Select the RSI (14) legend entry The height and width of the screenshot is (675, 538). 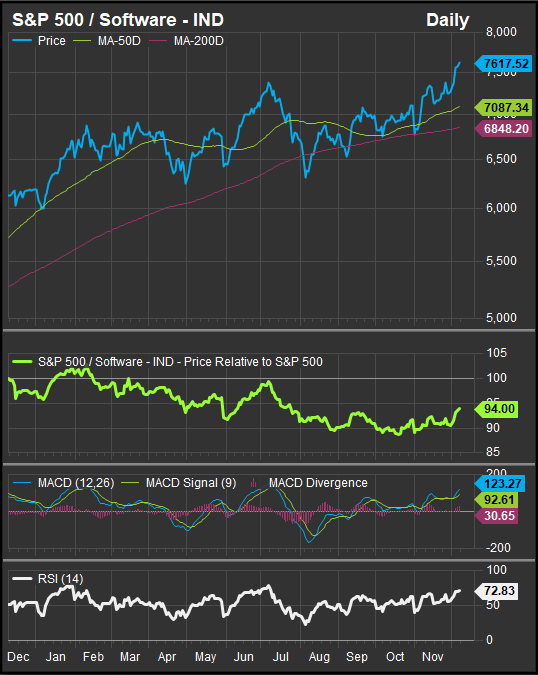point(48,579)
